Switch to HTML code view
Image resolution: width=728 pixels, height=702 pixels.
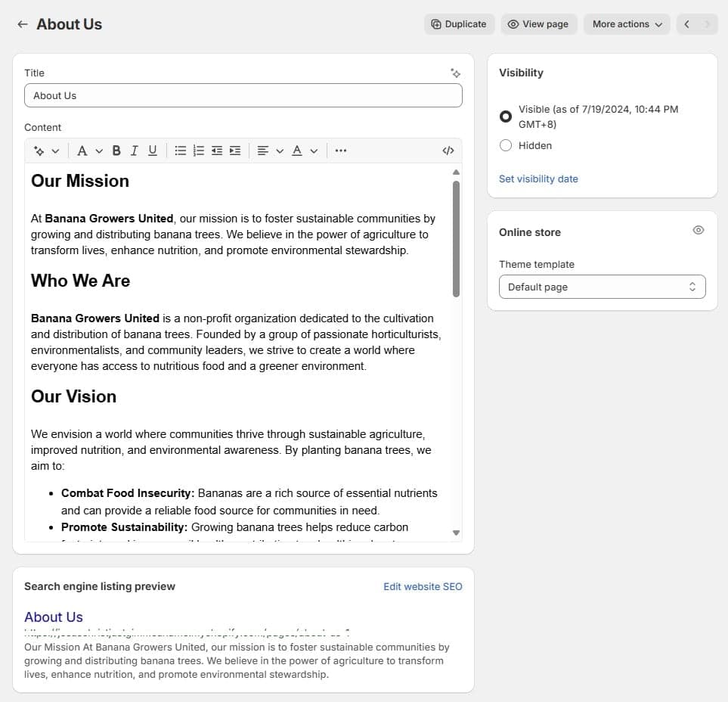pos(448,151)
